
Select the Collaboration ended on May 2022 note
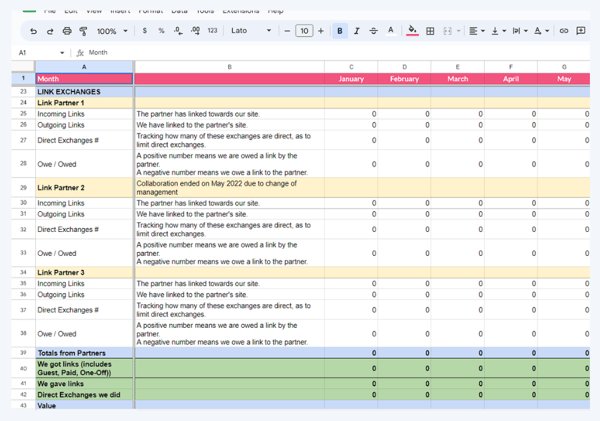[230, 188]
